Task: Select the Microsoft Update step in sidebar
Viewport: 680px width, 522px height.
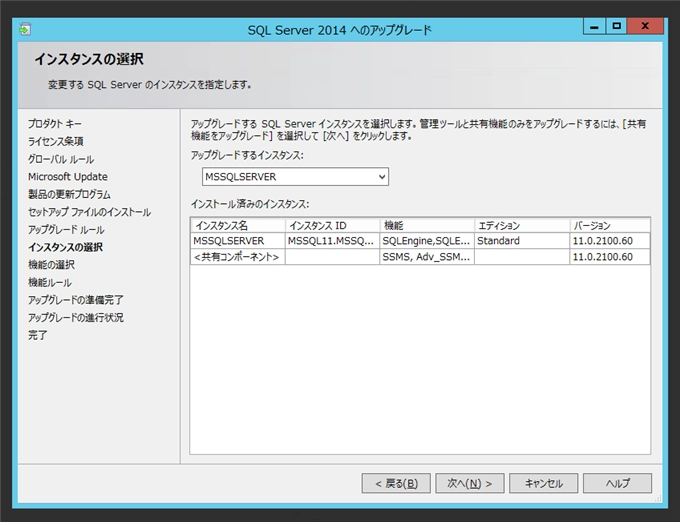Action: (68, 177)
